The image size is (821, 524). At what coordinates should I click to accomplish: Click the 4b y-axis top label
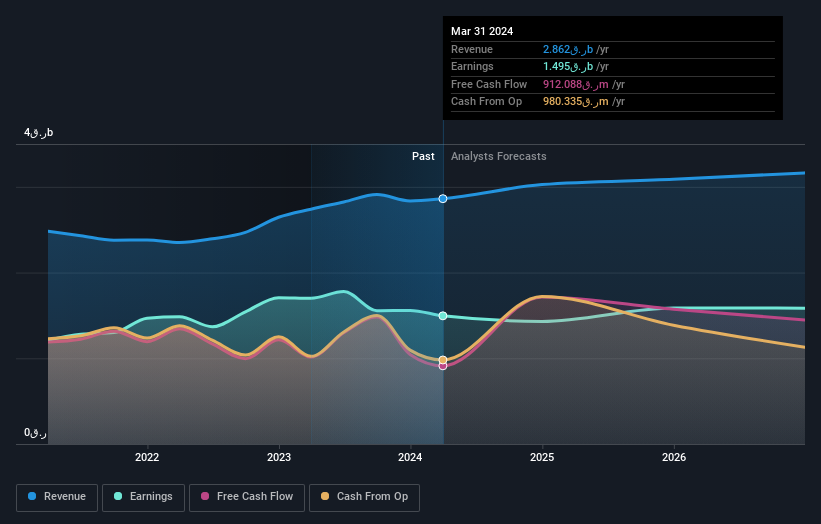[x=38, y=132]
